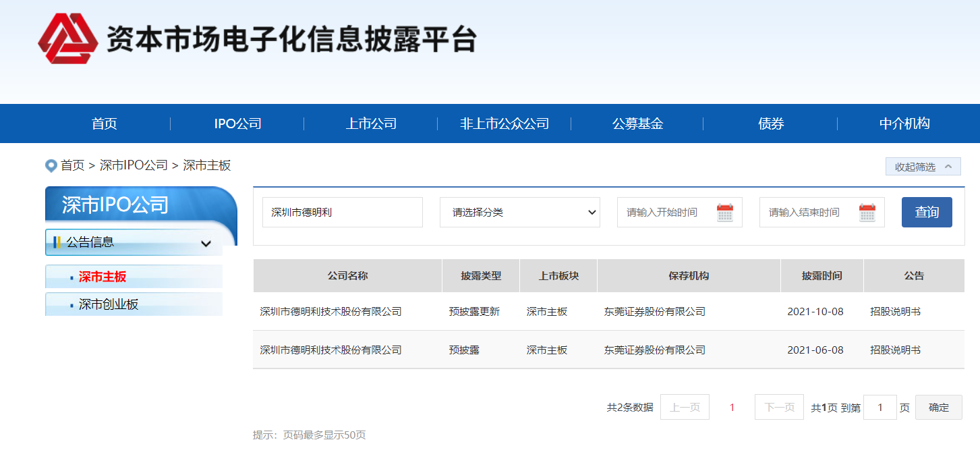Focus the page number input box
Viewport: 980px width, 467px height.
point(880,407)
